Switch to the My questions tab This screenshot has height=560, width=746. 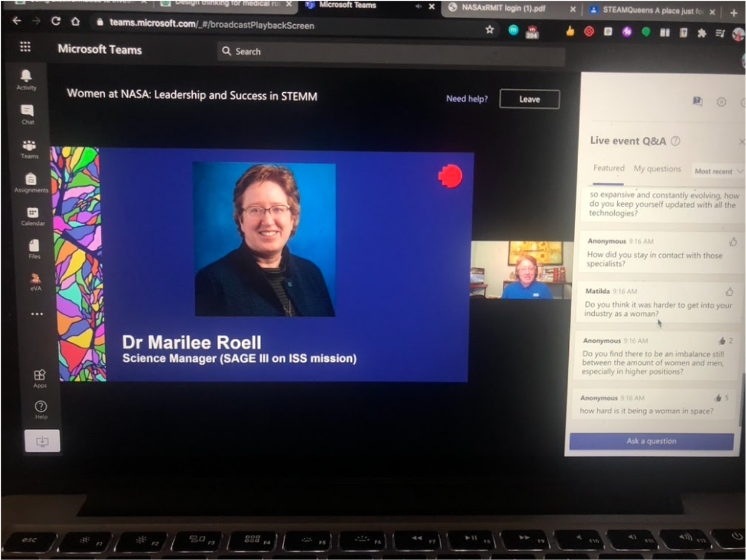(657, 168)
